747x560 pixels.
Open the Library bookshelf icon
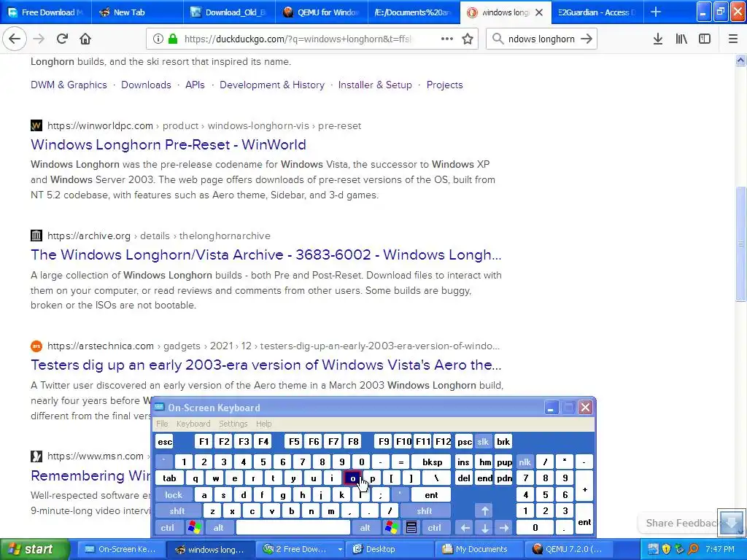click(x=681, y=39)
